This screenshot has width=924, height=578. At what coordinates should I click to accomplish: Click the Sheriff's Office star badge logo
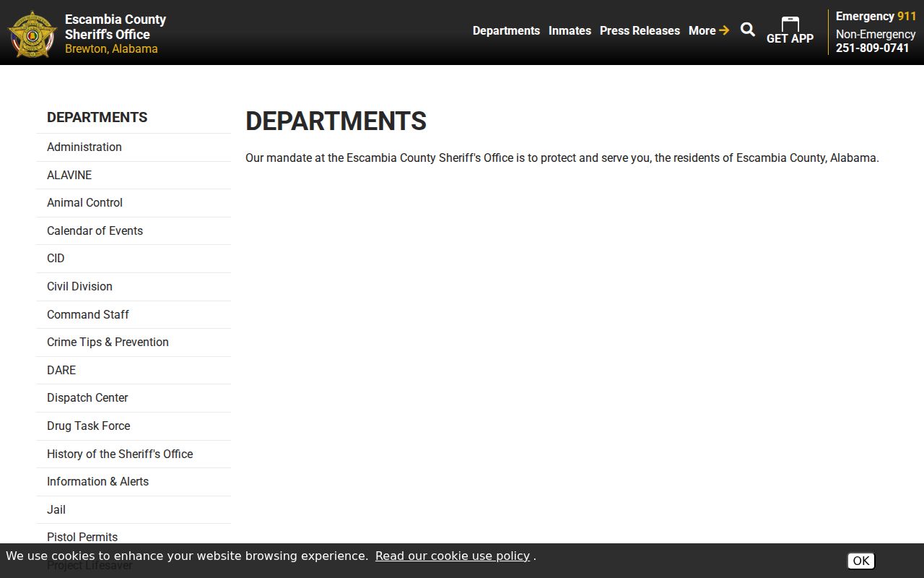click(32, 33)
